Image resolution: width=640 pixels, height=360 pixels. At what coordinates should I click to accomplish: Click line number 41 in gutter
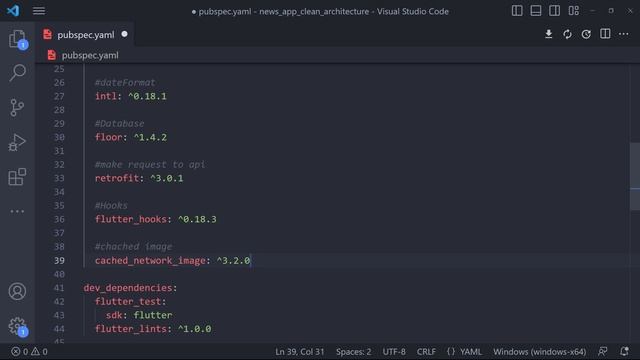tap(59, 288)
